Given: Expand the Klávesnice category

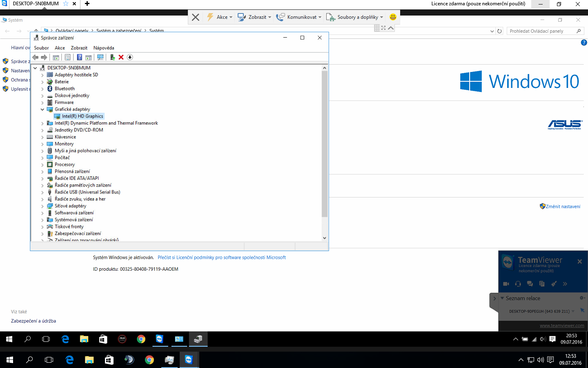Looking at the screenshot, I should tap(42, 137).
